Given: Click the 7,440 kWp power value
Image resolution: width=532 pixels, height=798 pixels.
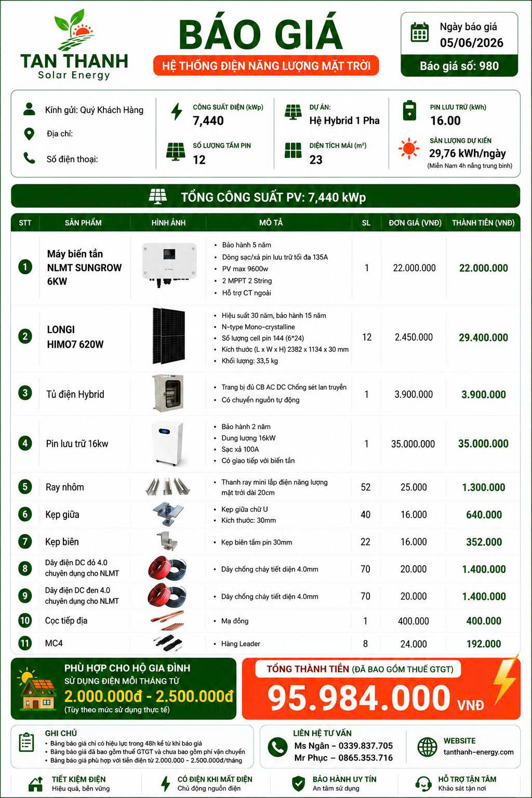Looking at the screenshot, I should coord(208,121).
